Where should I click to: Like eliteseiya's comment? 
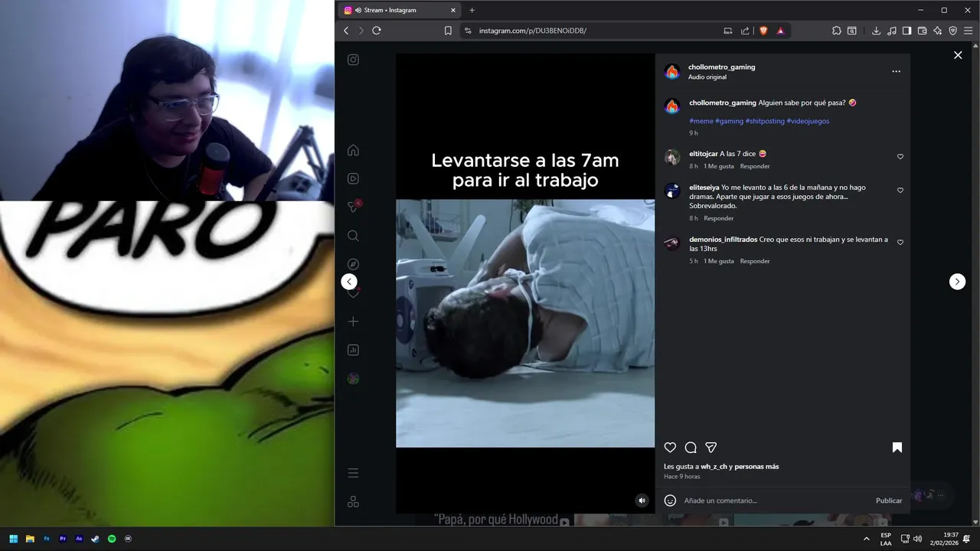[x=900, y=190]
